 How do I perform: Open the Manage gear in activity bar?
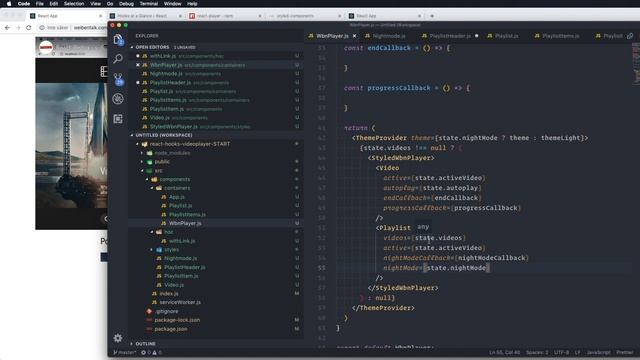118,338
